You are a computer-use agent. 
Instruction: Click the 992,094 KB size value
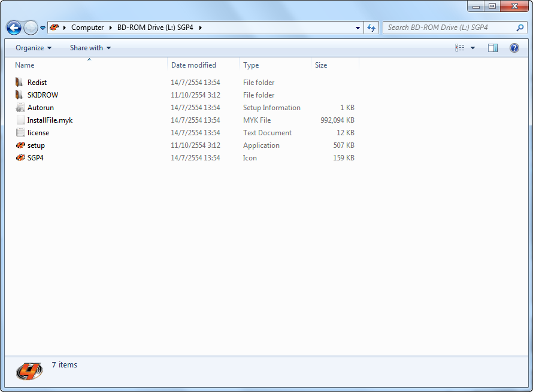click(337, 120)
